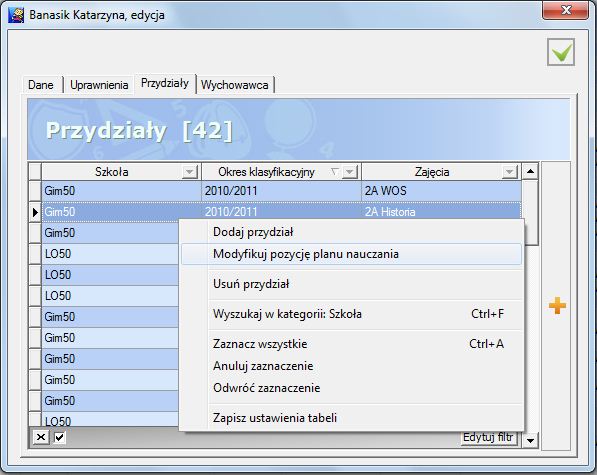
Task: Click the Edytuj filtr button
Action: [488, 437]
